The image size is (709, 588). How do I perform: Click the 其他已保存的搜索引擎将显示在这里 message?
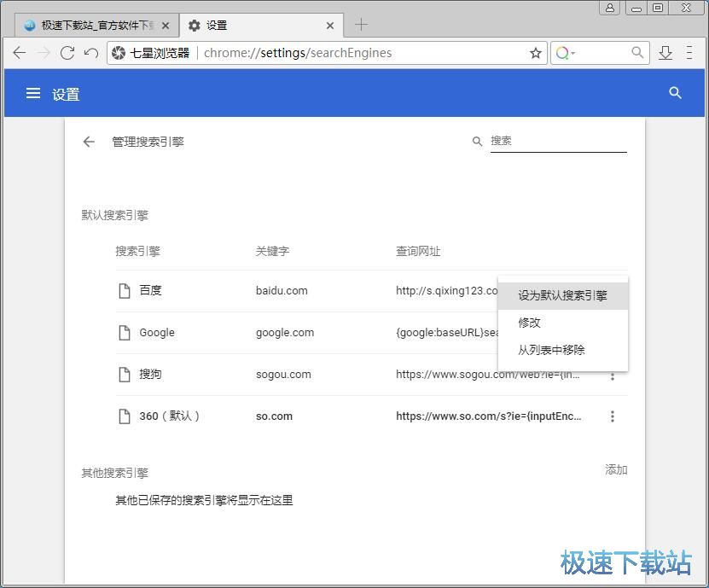pos(205,500)
